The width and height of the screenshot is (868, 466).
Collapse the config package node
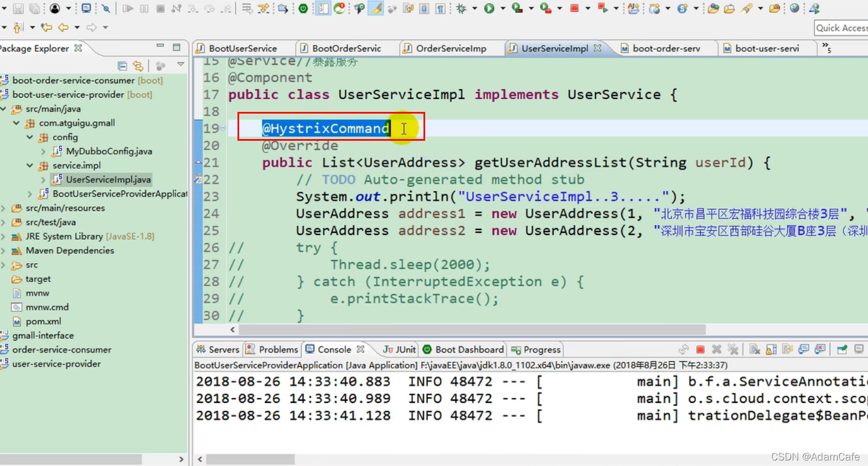[30, 137]
